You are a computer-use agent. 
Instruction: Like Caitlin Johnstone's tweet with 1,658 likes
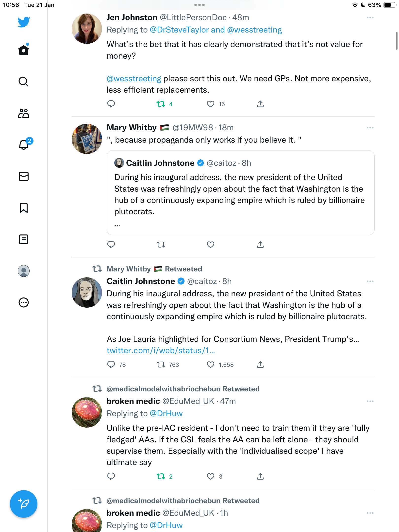point(211,365)
